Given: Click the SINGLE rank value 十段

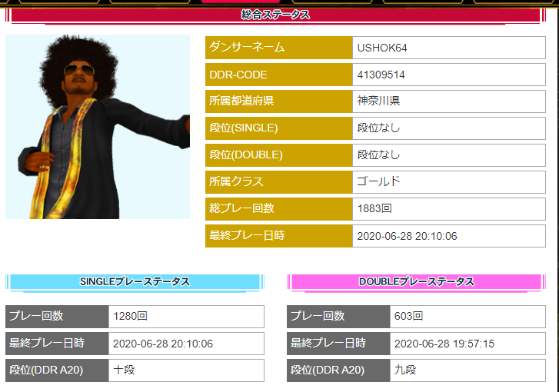Looking at the screenshot, I should tap(124, 370).
